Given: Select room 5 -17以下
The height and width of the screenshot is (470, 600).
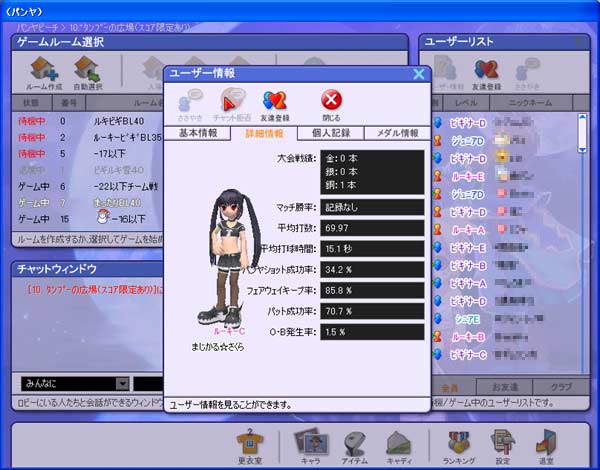Looking at the screenshot, I should point(88,154).
